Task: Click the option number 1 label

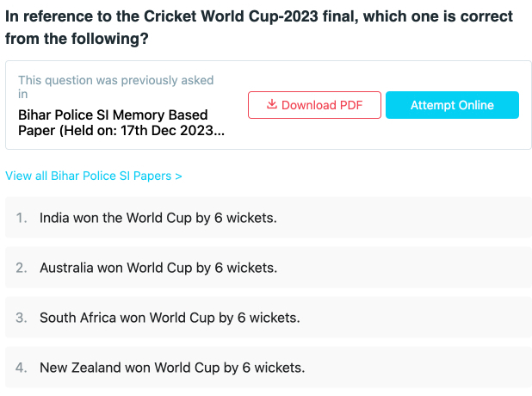Action: pyautogui.click(x=22, y=218)
